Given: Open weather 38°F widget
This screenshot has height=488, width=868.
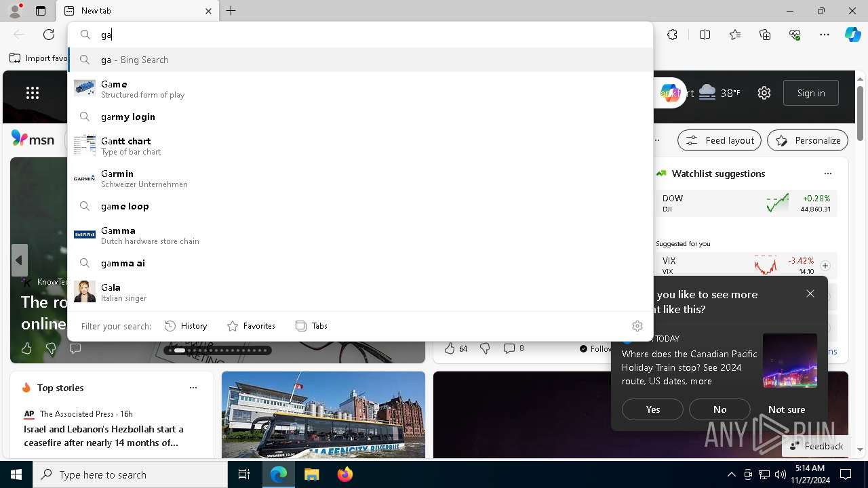Looking at the screenshot, I should pos(719,93).
